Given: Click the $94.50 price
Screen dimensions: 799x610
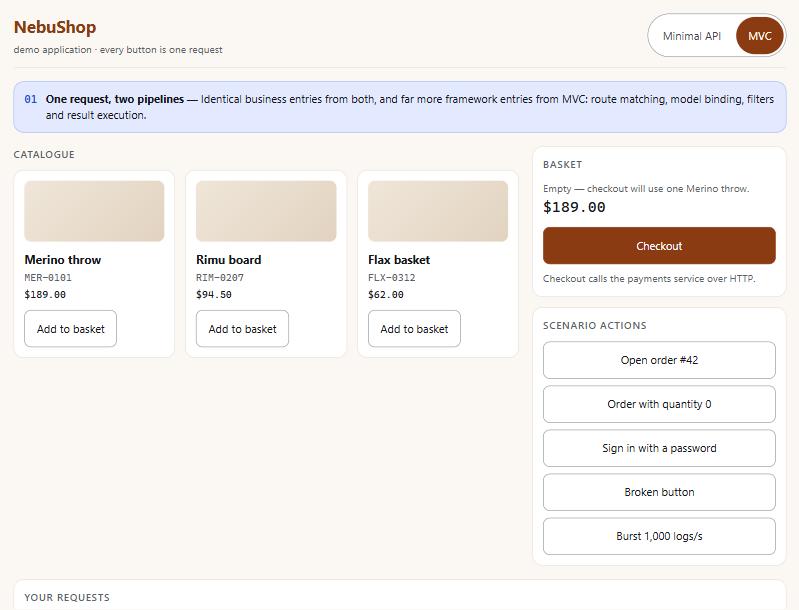Looking at the screenshot, I should [214, 295].
